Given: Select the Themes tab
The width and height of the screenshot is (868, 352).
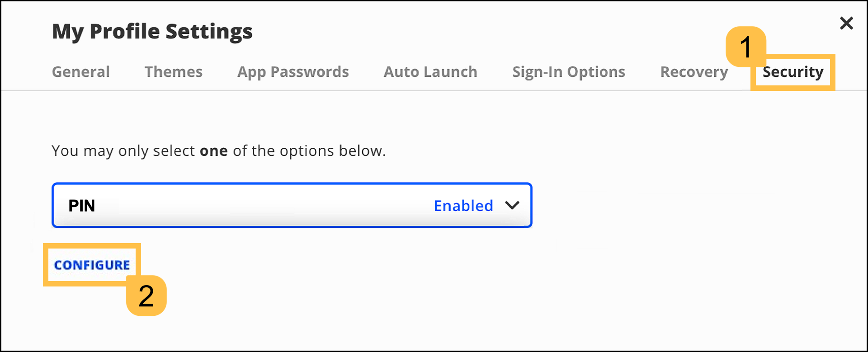Looking at the screenshot, I should (x=173, y=72).
